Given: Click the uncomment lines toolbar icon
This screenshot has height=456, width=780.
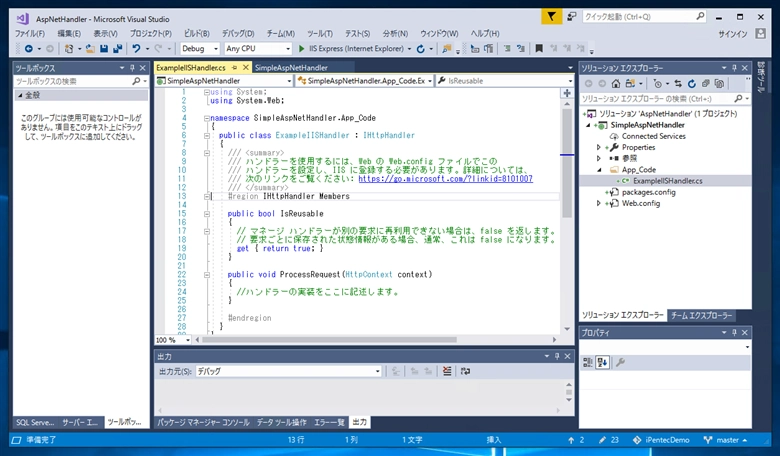Looking at the screenshot, I should pos(521,49).
